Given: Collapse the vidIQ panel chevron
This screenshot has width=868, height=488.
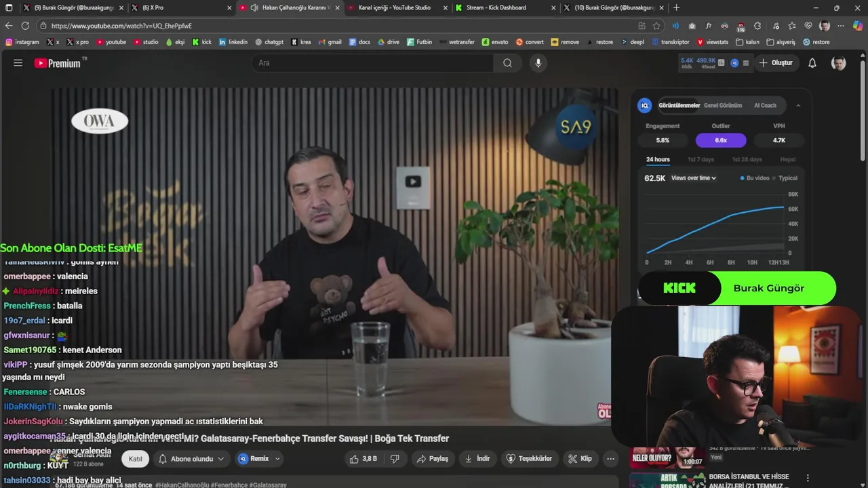Looking at the screenshot, I should pos(798,106).
